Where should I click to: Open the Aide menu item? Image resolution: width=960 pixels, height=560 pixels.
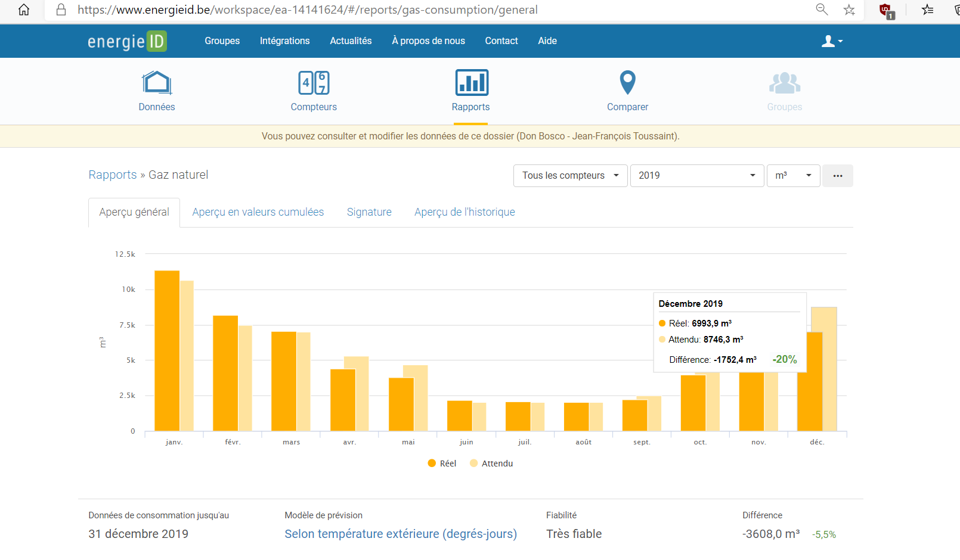tap(547, 41)
